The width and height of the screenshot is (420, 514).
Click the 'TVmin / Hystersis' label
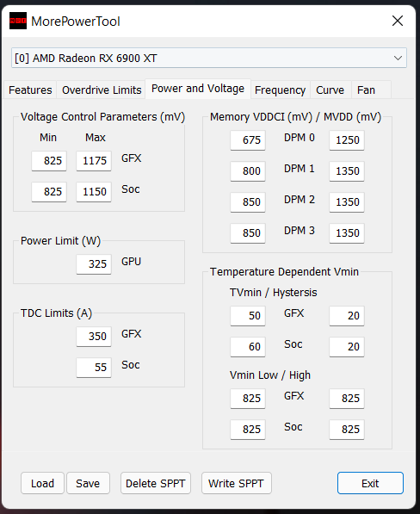coord(273,293)
